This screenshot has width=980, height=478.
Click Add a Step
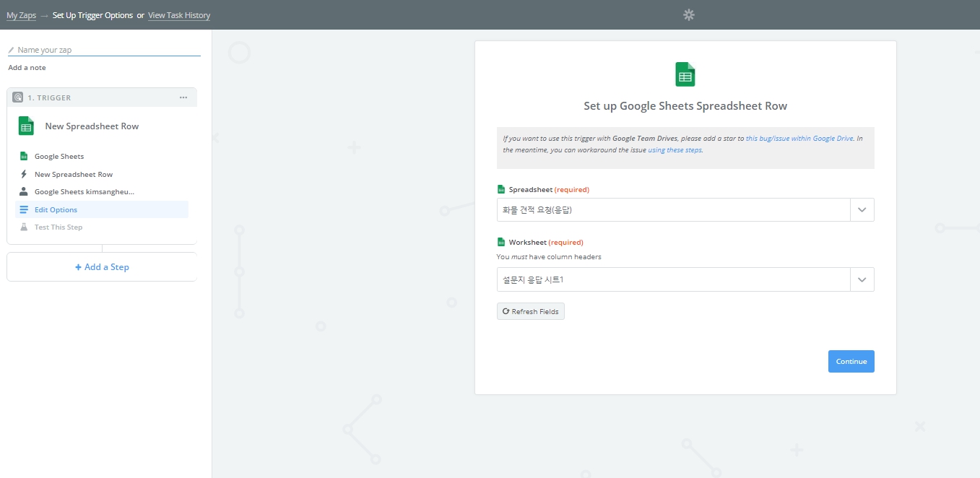tap(102, 267)
